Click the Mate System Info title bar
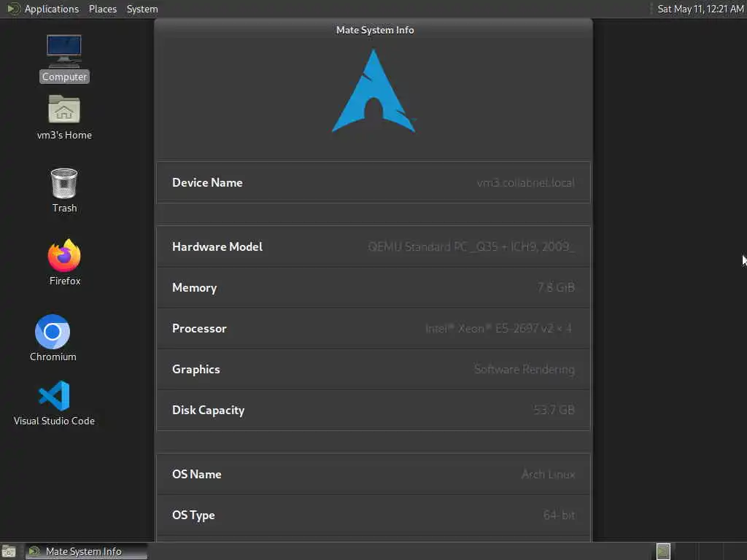This screenshot has width=747, height=560. click(x=373, y=29)
